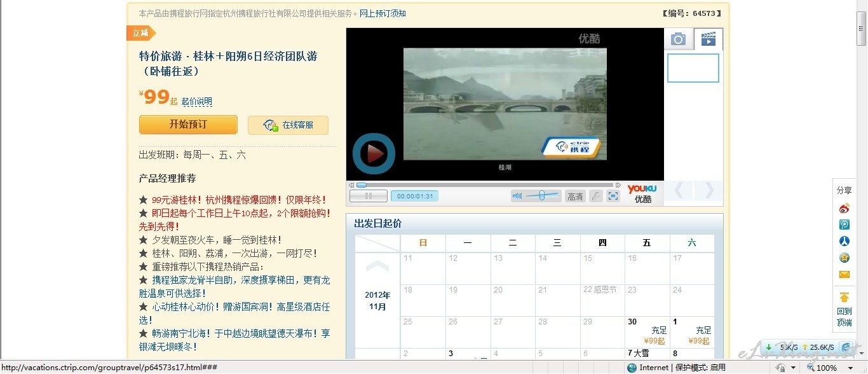Play the Guilin video with the large play button
The width and height of the screenshot is (868, 374).
tap(374, 153)
